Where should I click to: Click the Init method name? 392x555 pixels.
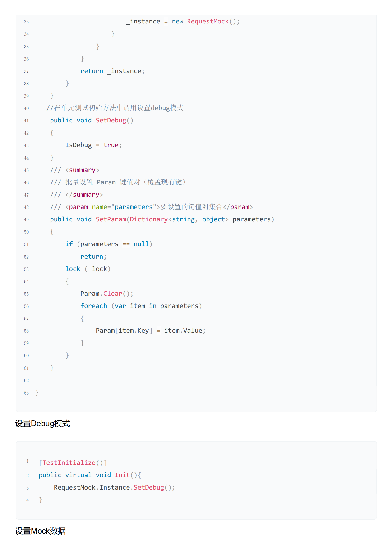[122, 475]
